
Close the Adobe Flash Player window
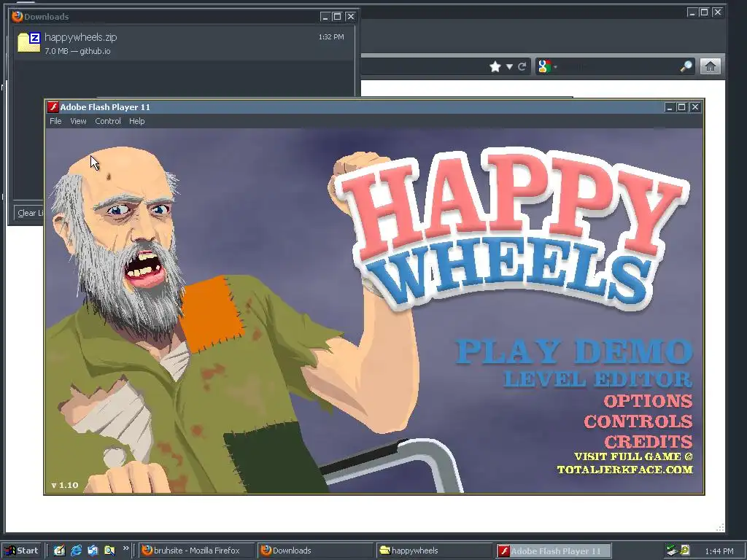(695, 107)
